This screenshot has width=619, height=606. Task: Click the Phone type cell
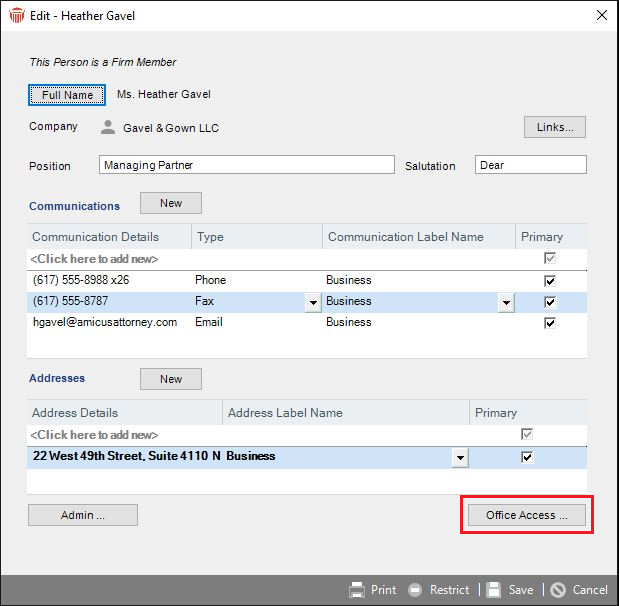pos(210,280)
